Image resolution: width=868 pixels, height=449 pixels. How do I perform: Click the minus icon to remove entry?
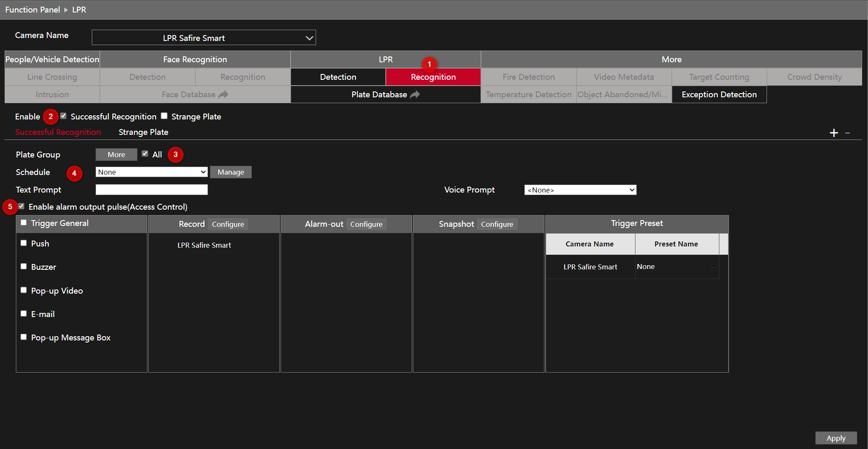(x=848, y=133)
